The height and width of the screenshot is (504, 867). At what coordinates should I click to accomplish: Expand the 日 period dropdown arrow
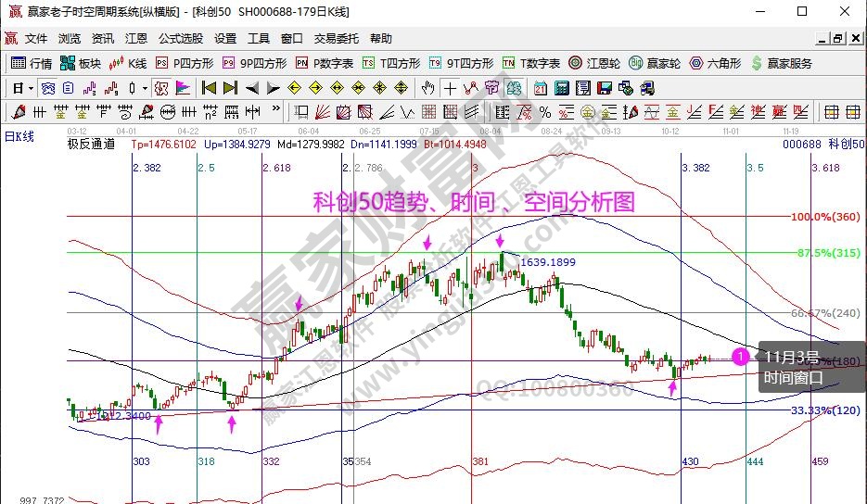pos(31,88)
